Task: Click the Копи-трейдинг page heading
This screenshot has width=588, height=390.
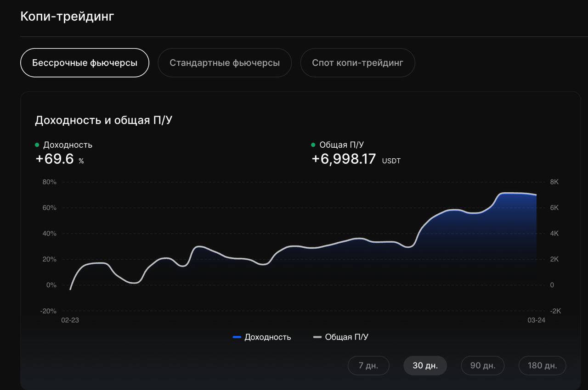Action: [67, 17]
